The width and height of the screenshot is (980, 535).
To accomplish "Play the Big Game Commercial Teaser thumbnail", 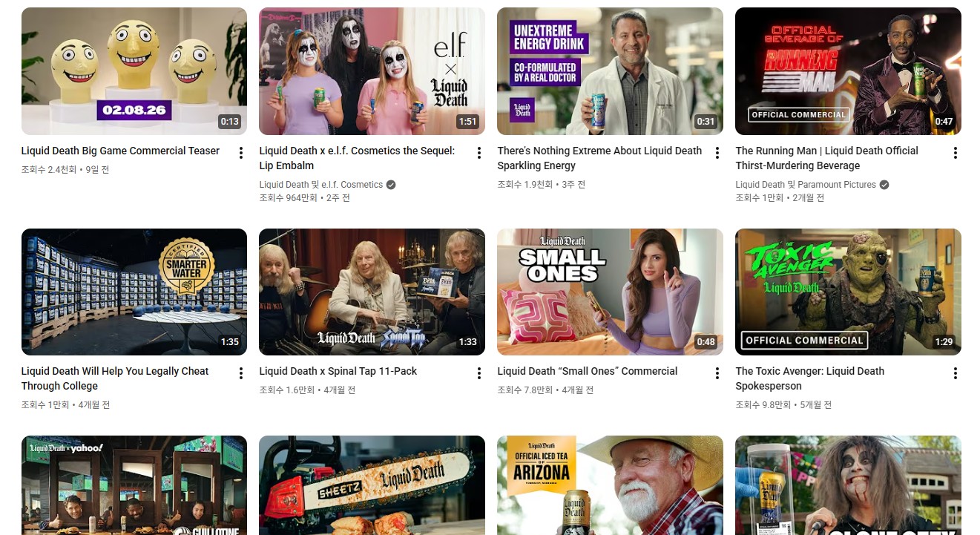I will click(x=134, y=71).
